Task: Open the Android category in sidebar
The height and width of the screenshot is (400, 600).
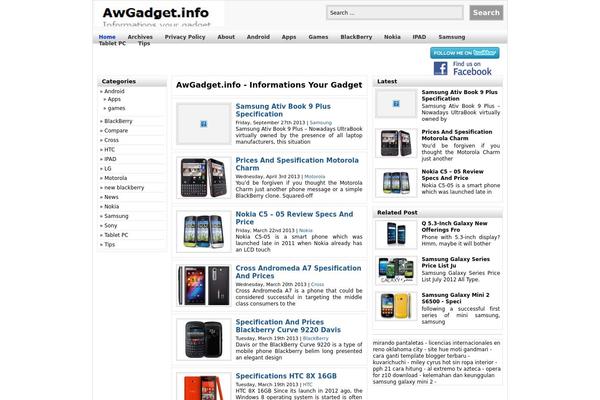Action: (x=114, y=91)
